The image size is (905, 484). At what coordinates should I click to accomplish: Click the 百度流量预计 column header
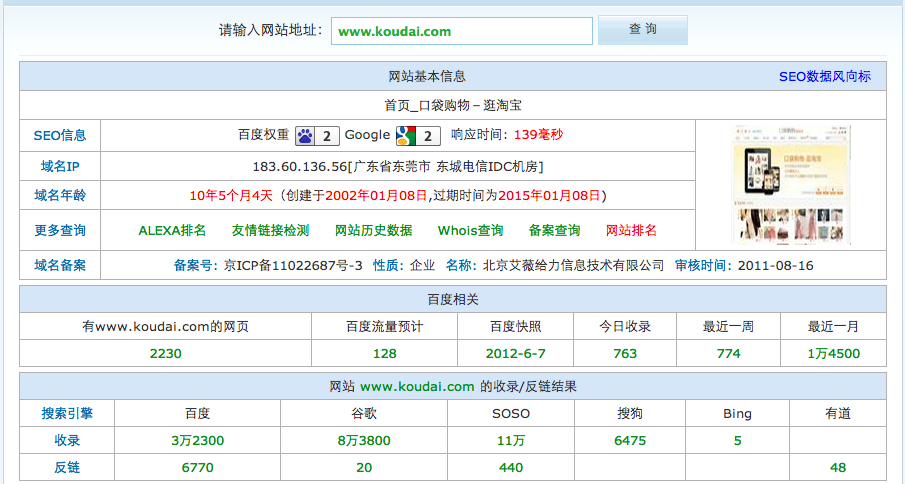tap(384, 327)
